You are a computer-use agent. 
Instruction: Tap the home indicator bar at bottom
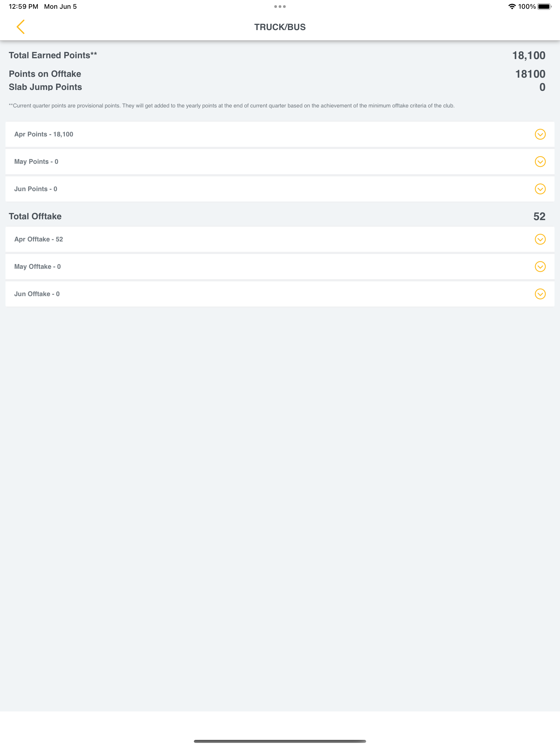(280, 741)
